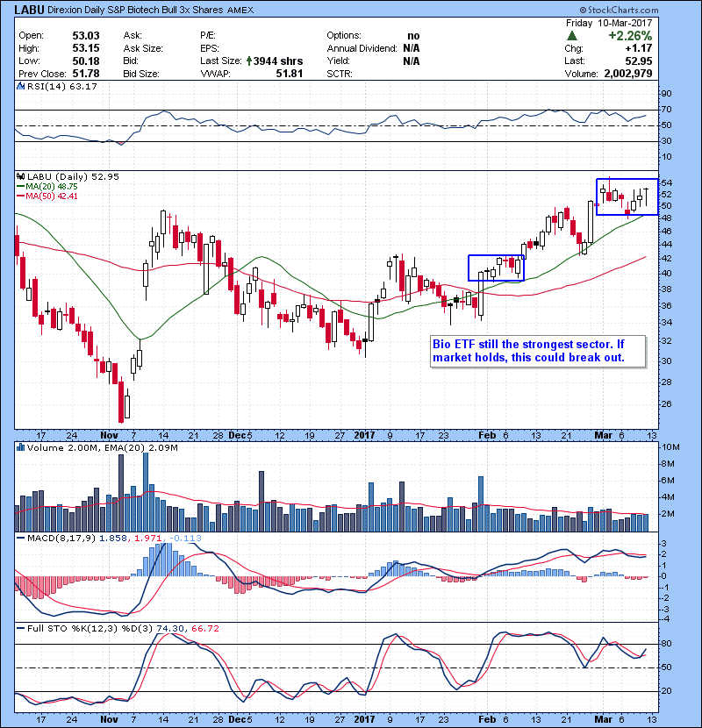Click the Chg value +1.17
This screenshot has width=702, height=728.
pyautogui.click(x=638, y=48)
